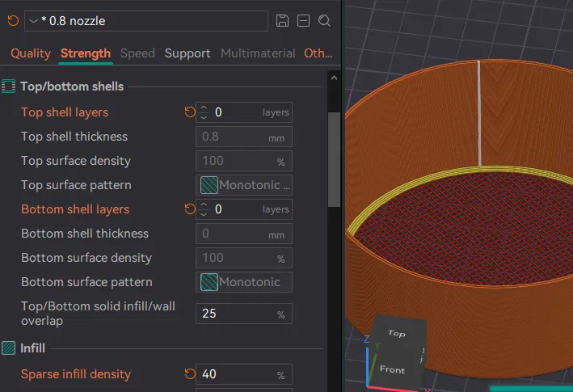Image resolution: width=573 pixels, height=392 pixels.
Task: Open the Top surface pattern dropdown
Action: tap(244, 185)
